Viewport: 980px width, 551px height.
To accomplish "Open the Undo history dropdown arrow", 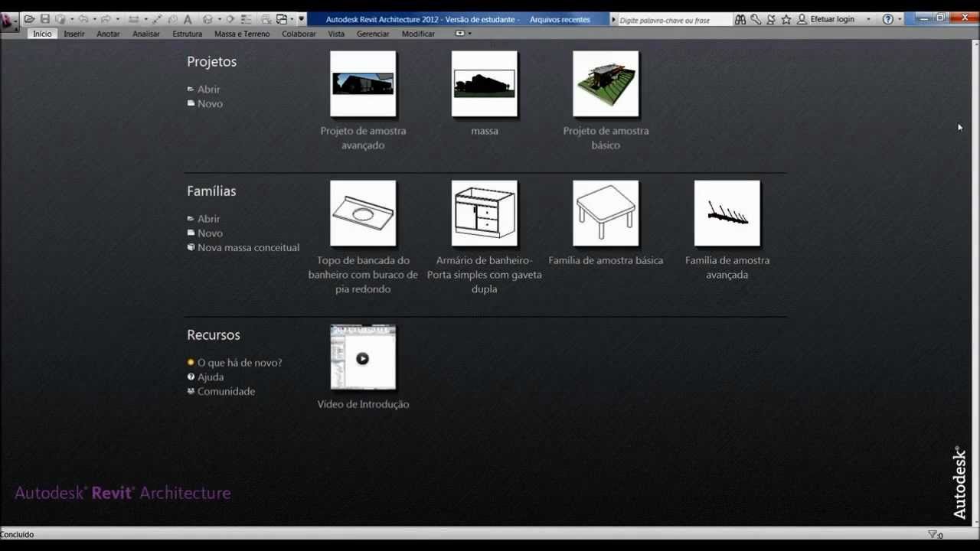I will [94, 19].
